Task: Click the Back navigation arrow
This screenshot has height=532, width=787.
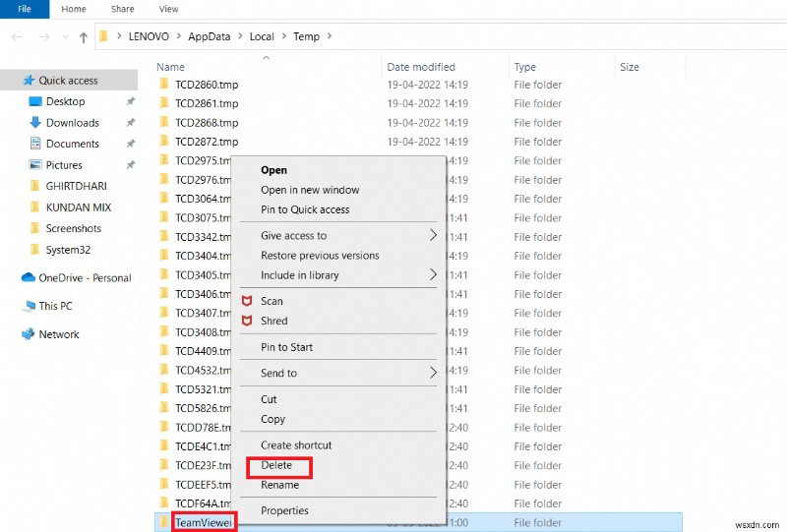Action: point(17,36)
